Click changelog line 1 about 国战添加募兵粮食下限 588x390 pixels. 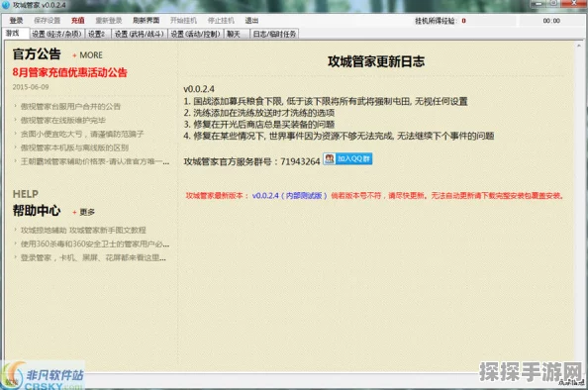click(326, 101)
